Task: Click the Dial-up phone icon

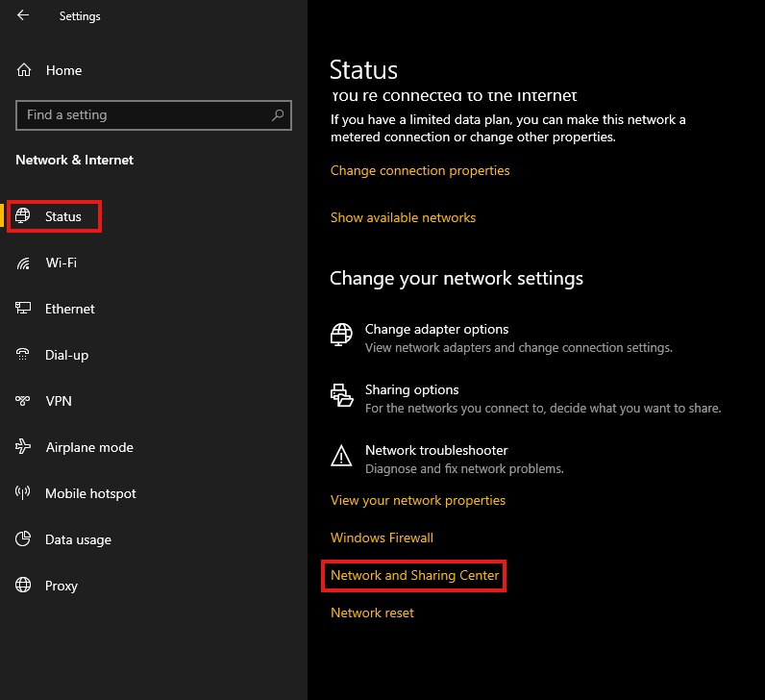Action: pos(22,355)
